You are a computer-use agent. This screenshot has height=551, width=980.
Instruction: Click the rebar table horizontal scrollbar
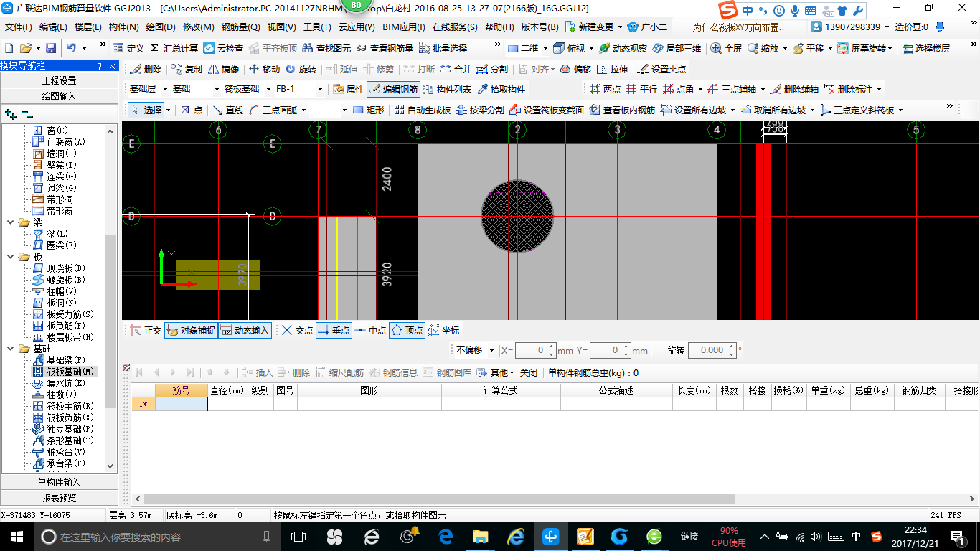pyautogui.click(x=439, y=499)
